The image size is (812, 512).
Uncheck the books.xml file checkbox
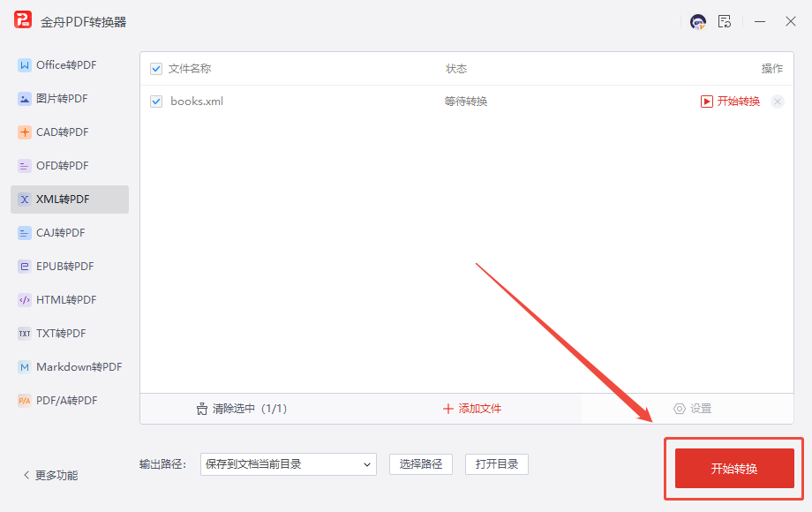[x=156, y=102]
